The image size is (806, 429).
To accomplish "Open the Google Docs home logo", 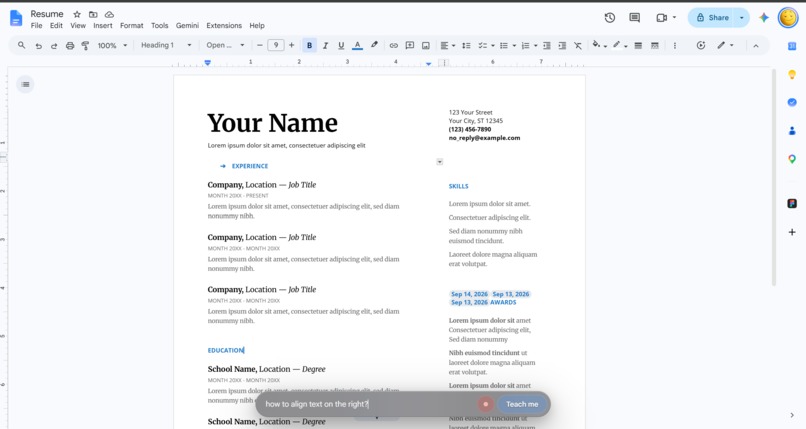I will click(x=16, y=18).
